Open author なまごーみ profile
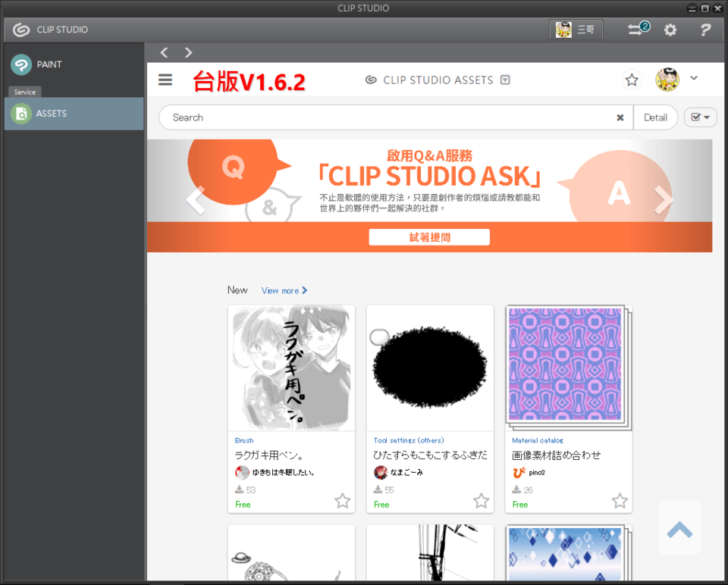The height and width of the screenshot is (585, 728). coord(398,472)
